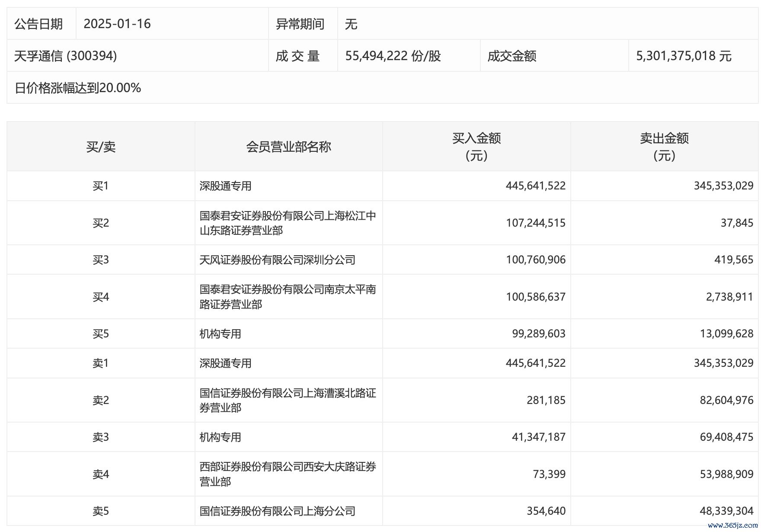The height and width of the screenshot is (532, 761).
Task: Select volume value 55,494,222 份/股
Action: point(393,56)
